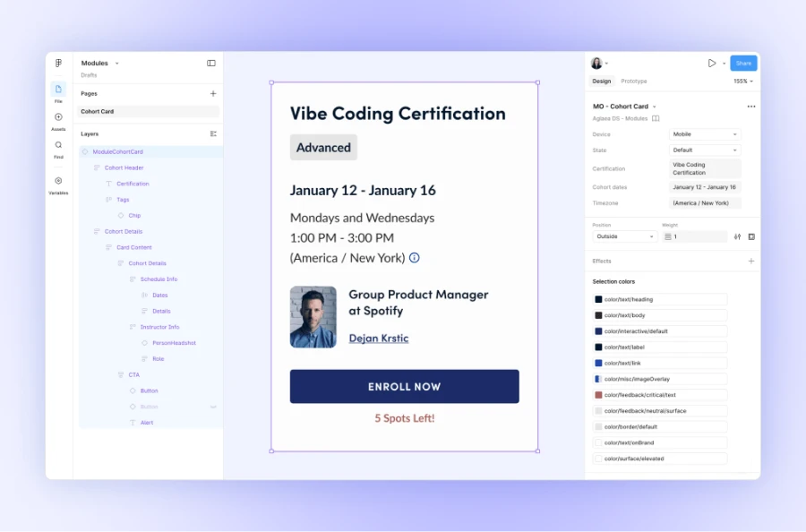Open the Figma main menu logo

coord(58,64)
